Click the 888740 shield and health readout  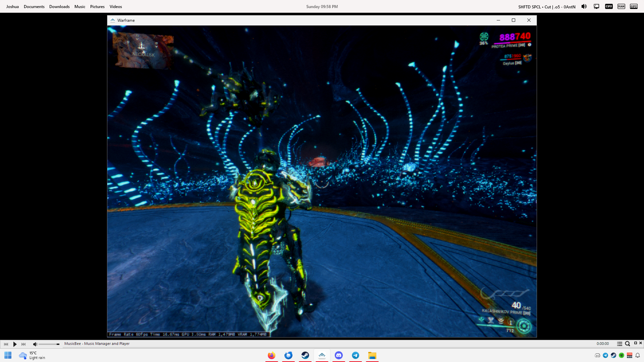point(515,37)
